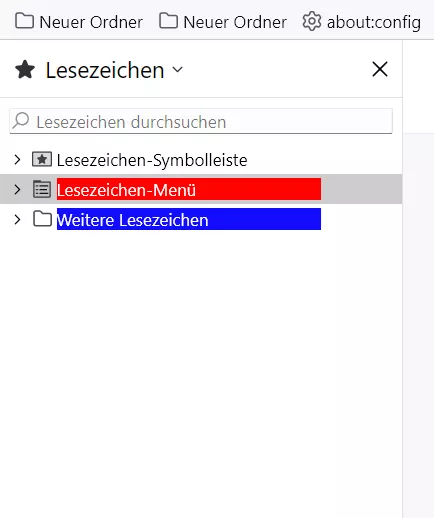
Task: Click the second Neuer Ordner folder icon
Action: (x=168, y=21)
